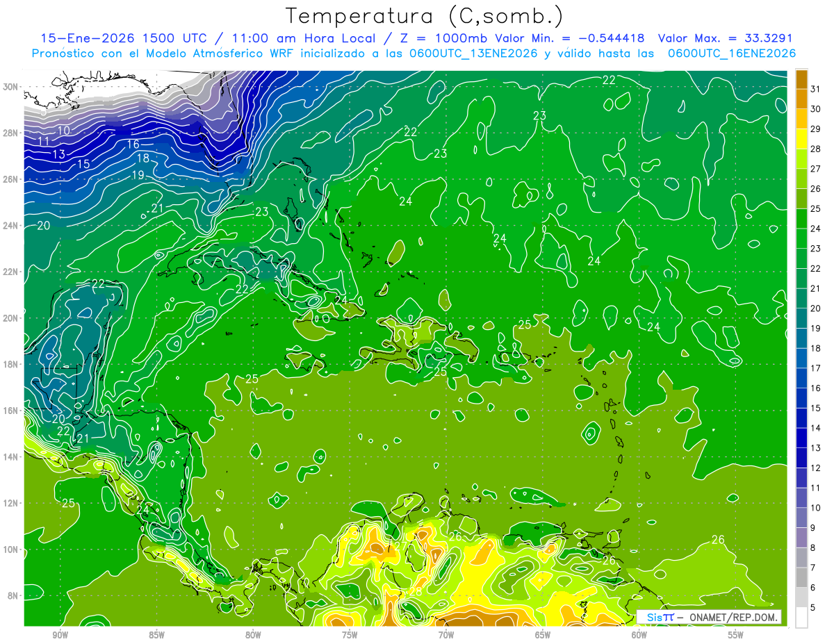Click the contour label "15" in the Gulf
This screenshot has width=834, height=644.
pos(83,165)
